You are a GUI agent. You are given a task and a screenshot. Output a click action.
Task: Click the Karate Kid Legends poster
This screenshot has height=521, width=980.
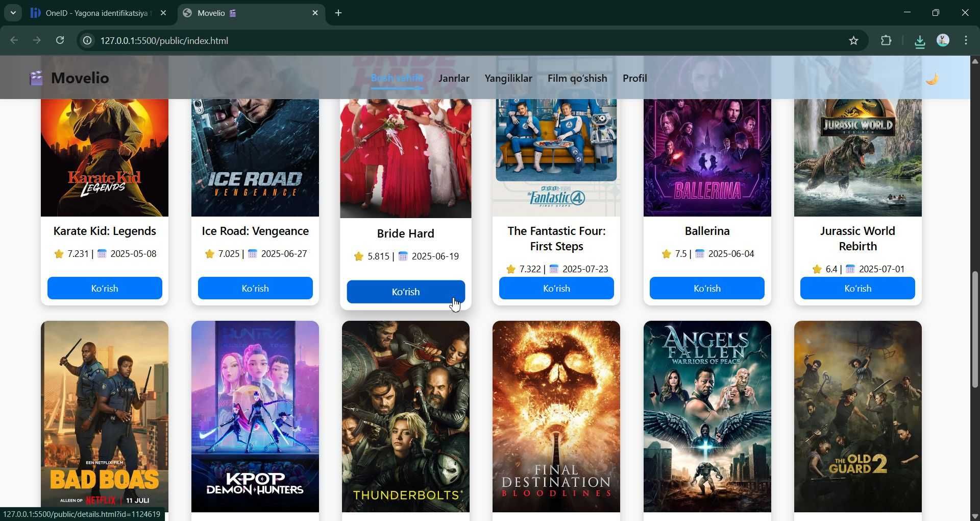(x=105, y=158)
